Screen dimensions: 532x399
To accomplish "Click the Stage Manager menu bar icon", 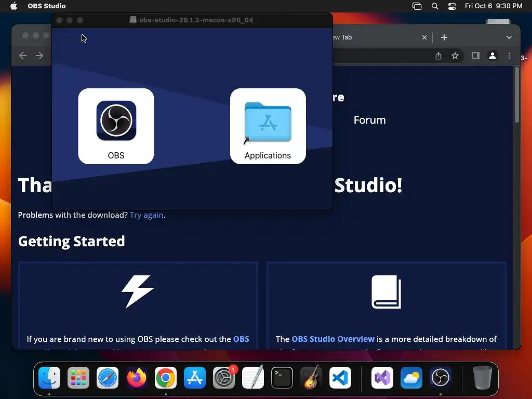I will [417, 6].
